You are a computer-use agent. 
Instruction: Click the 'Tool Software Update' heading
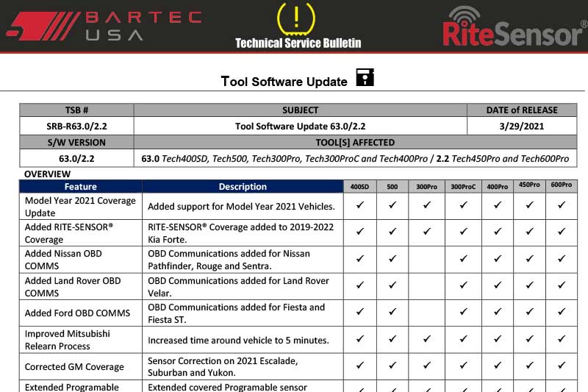point(284,82)
